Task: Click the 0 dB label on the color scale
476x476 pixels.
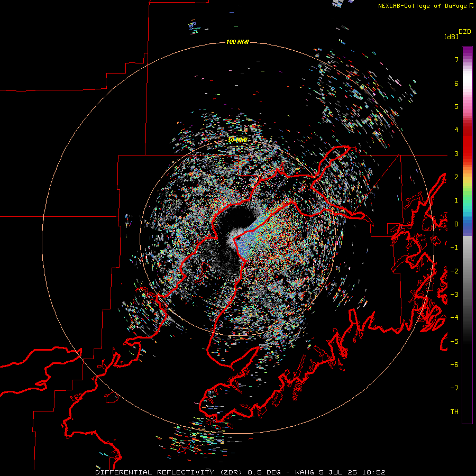Action: coord(456,224)
